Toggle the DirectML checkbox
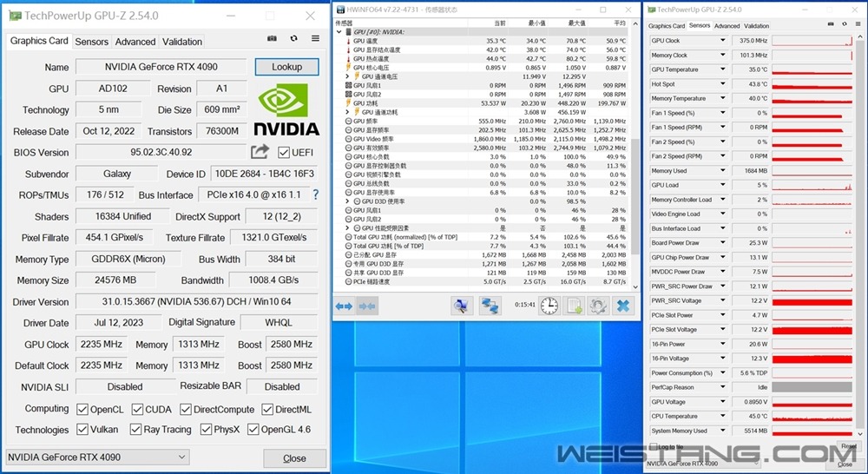 [x=267, y=409]
